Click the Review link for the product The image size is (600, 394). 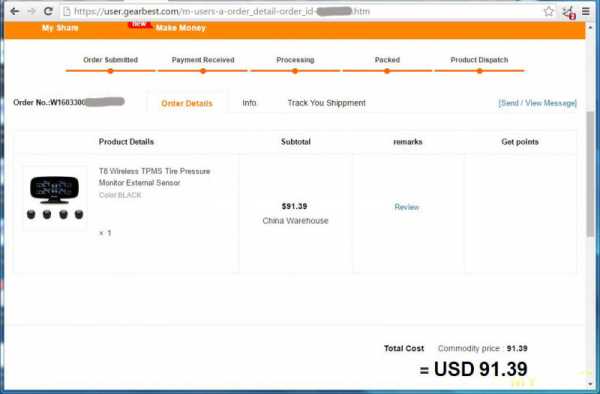406,207
